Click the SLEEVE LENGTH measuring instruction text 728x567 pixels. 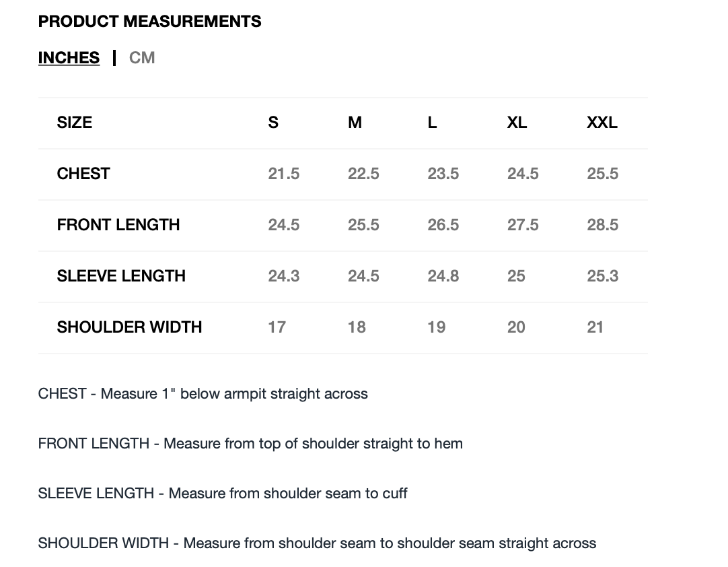(x=223, y=493)
